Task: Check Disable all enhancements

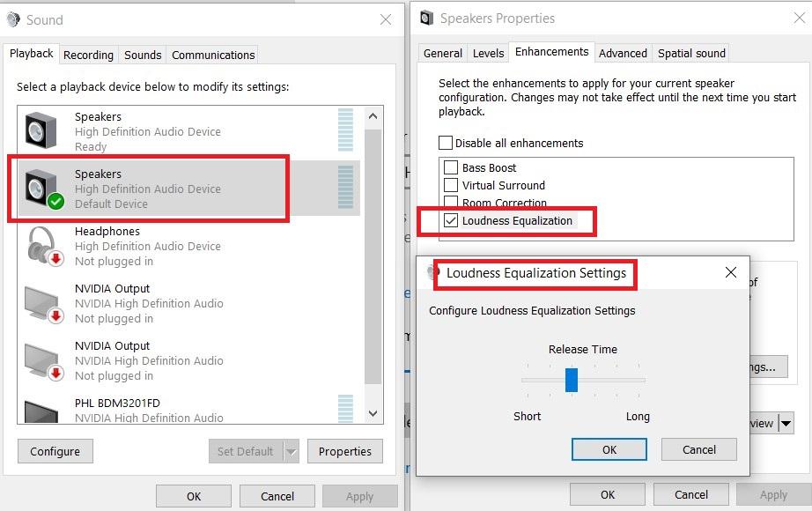Action: pyautogui.click(x=446, y=143)
